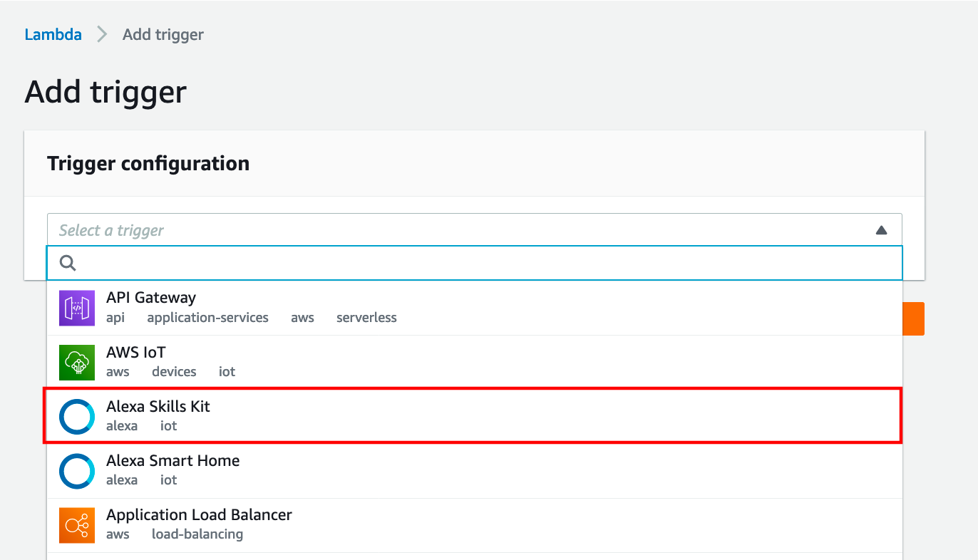This screenshot has width=978, height=560.
Task: Click the 'application-services' tag text
Action: (207, 318)
